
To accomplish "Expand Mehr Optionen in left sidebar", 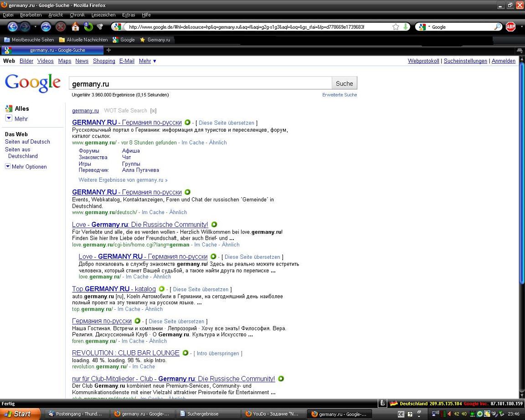I will [26, 167].
